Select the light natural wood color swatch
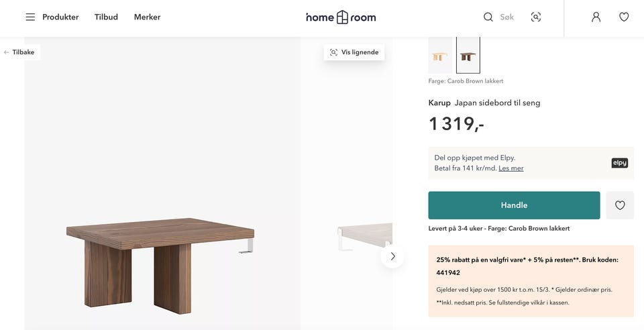644x330 pixels. pyautogui.click(x=440, y=56)
